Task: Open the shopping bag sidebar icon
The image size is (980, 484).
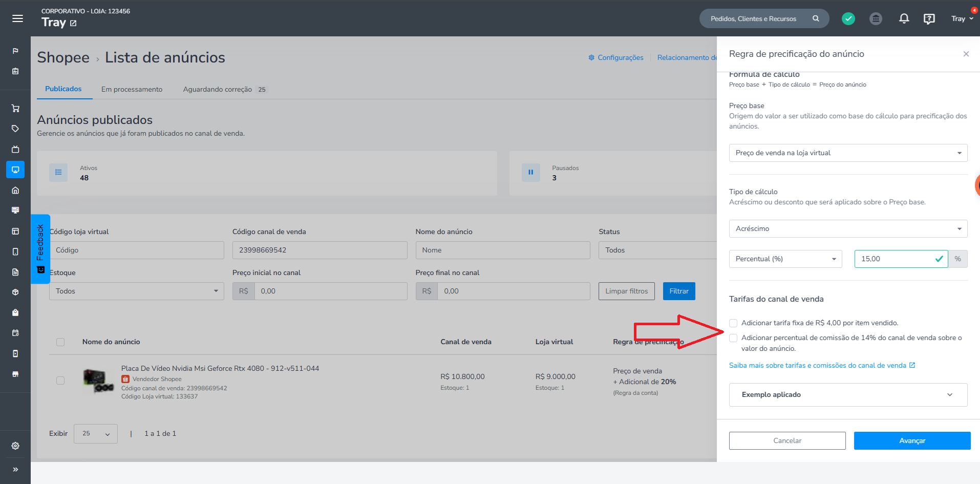Action: (15, 312)
